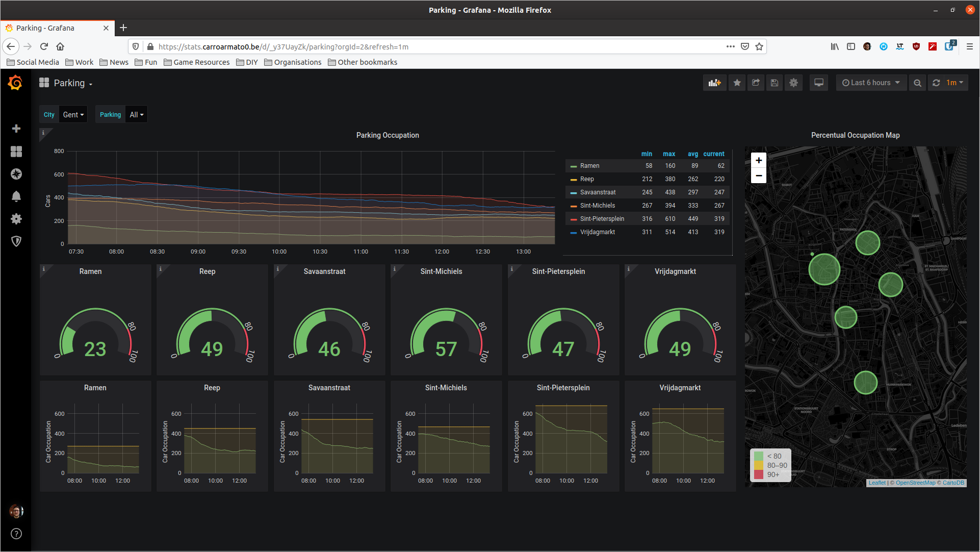This screenshot has width=980, height=552.
Task: Toggle the Sint-Pietersplein series in the legend
Action: pos(602,219)
